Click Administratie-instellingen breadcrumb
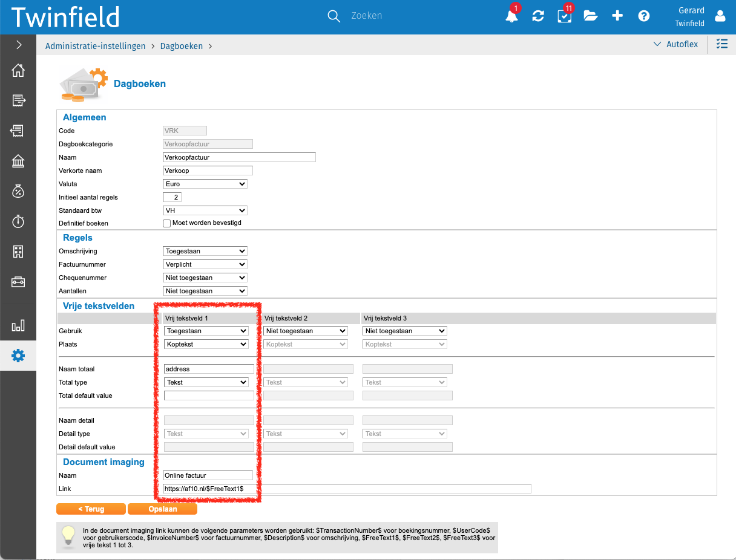The image size is (736, 560). tap(96, 46)
